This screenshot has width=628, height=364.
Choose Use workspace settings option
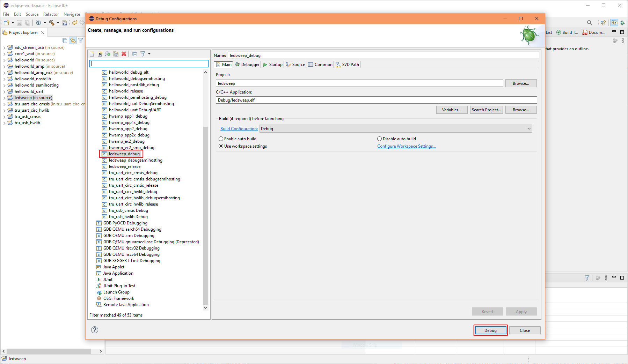[x=221, y=146]
